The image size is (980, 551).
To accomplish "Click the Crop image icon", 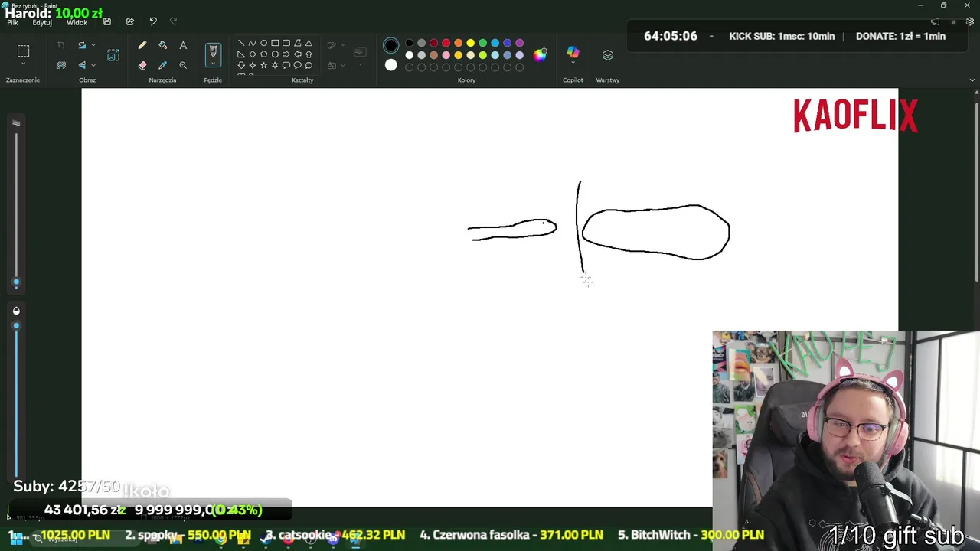I will 61,45.
